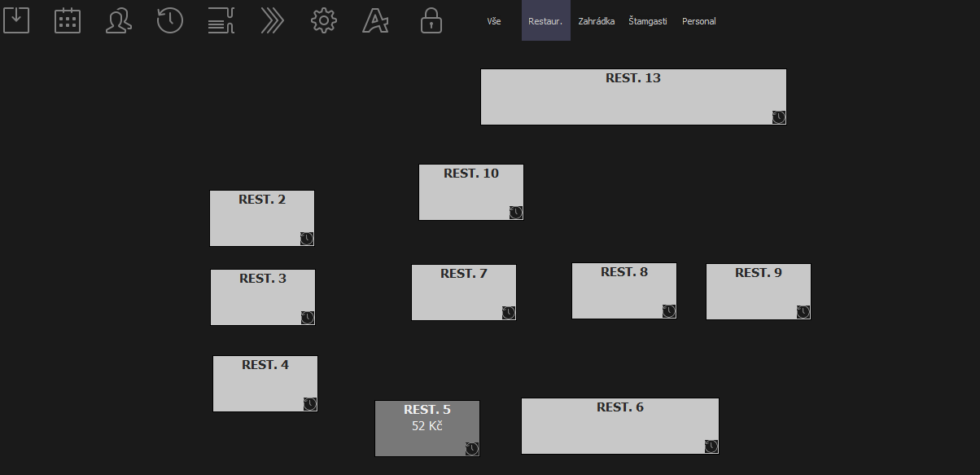980x475 pixels.
Task: Click the clock icon on REST. 13
Action: tap(779, 117)
